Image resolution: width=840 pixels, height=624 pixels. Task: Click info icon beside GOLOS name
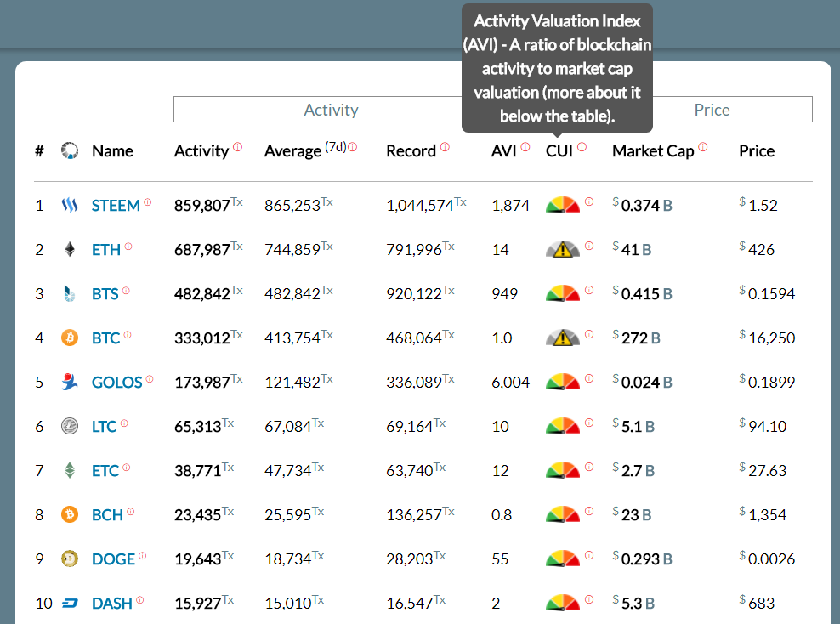pos(150,378)
